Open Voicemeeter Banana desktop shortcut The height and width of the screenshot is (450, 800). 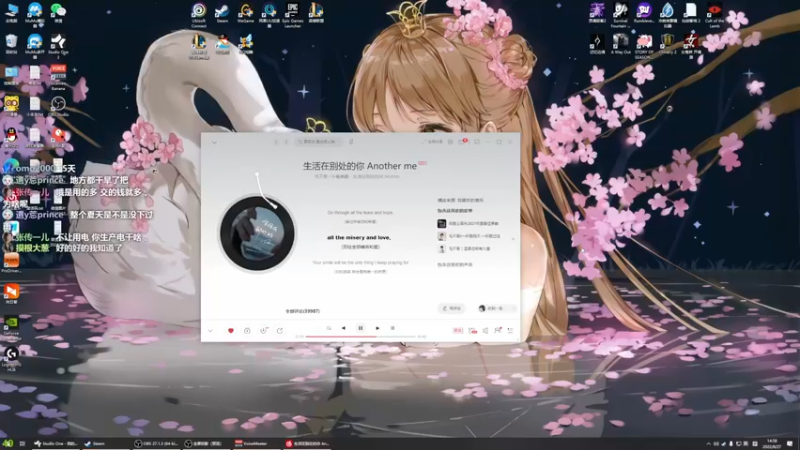point(58,78)
